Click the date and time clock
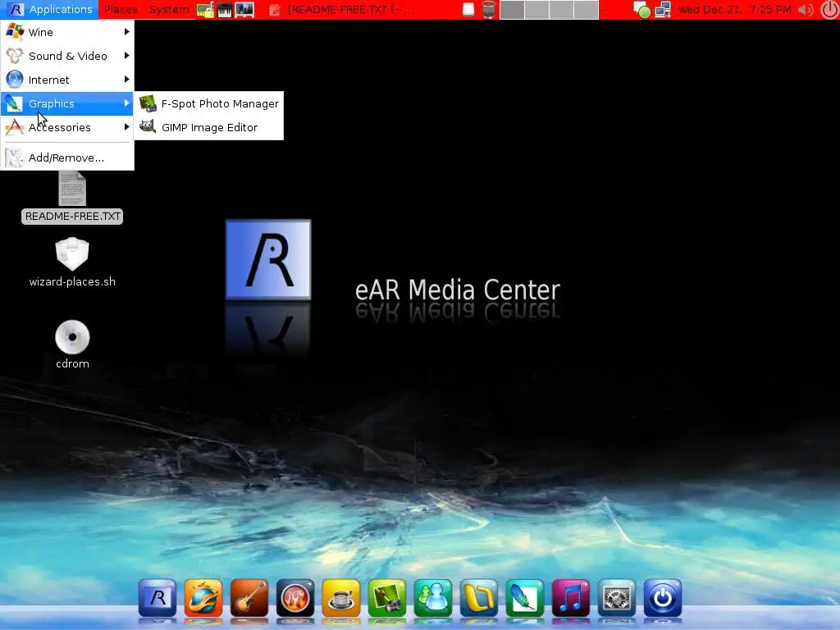 (x=734, y=9)
